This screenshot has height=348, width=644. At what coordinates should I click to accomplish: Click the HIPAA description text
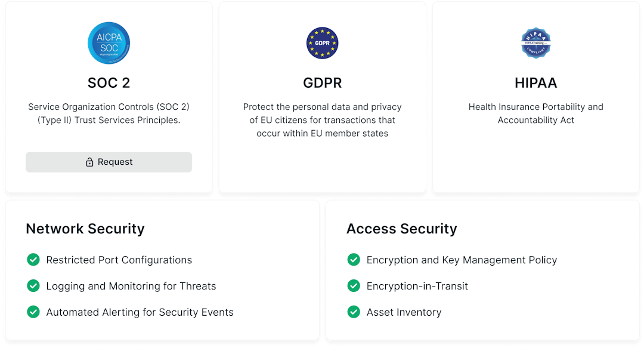point(535,113)
